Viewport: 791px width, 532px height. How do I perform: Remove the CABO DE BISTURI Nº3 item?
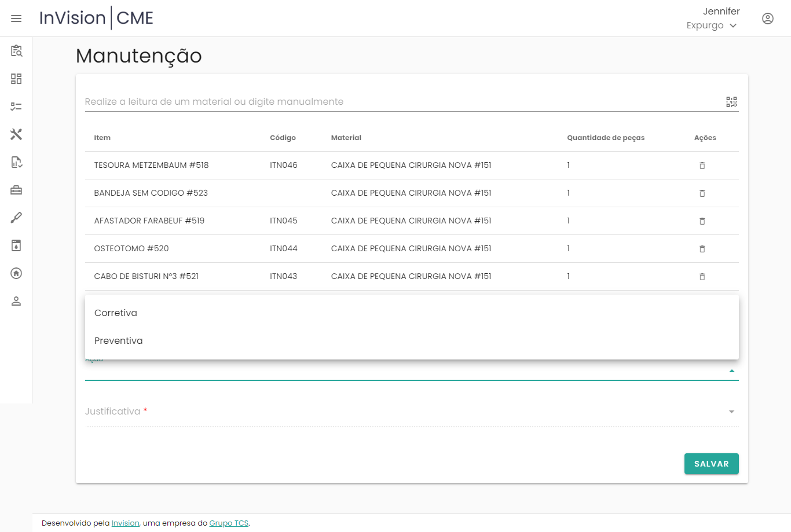pyautogui.click(x=702, y=277)
